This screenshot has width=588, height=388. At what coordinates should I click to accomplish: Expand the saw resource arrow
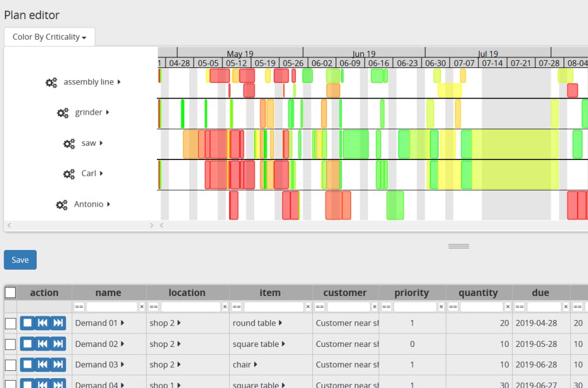(x=101, y=143)
